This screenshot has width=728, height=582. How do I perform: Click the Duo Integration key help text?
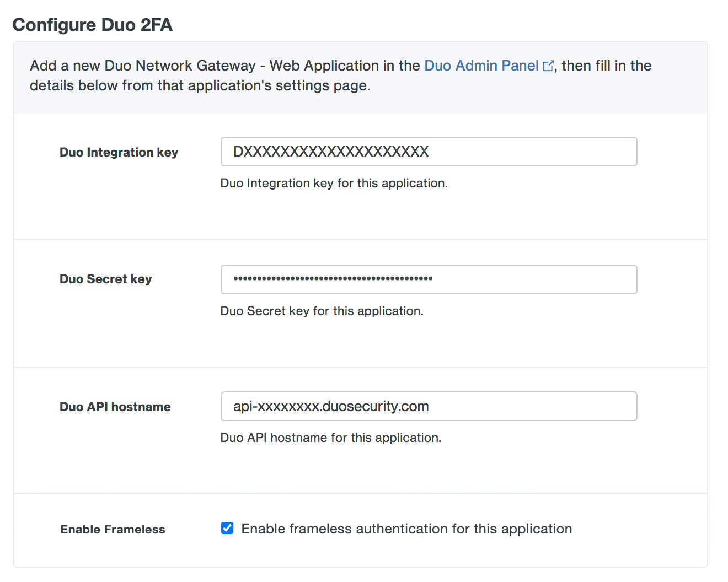334,183
